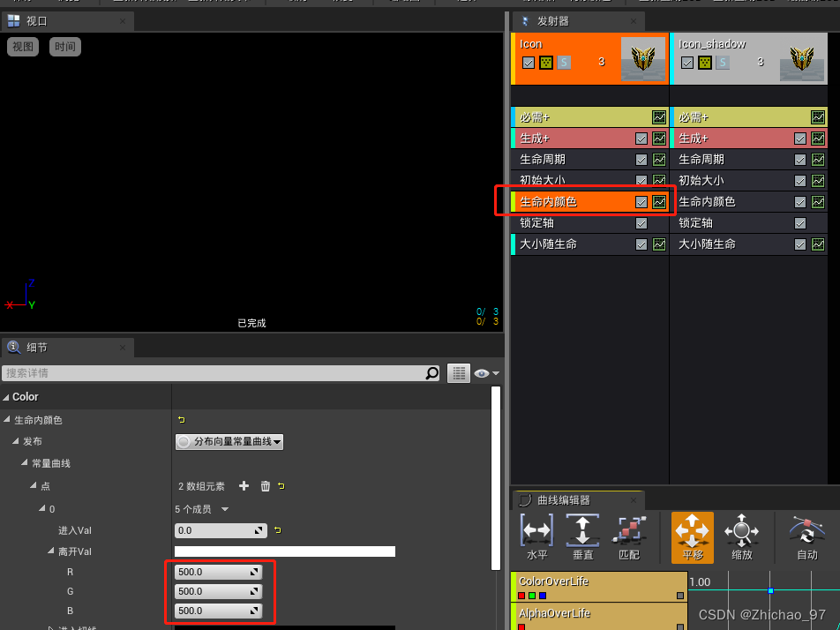
Task: Toggle Icon 锁定轴 module checkbox
Action: [x=641, y=223]
